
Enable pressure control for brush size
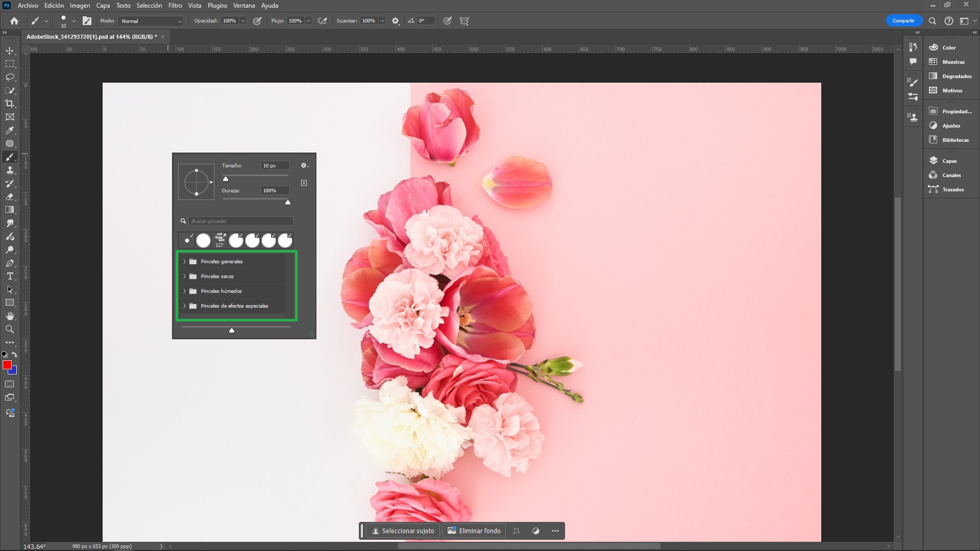(448, 21)
